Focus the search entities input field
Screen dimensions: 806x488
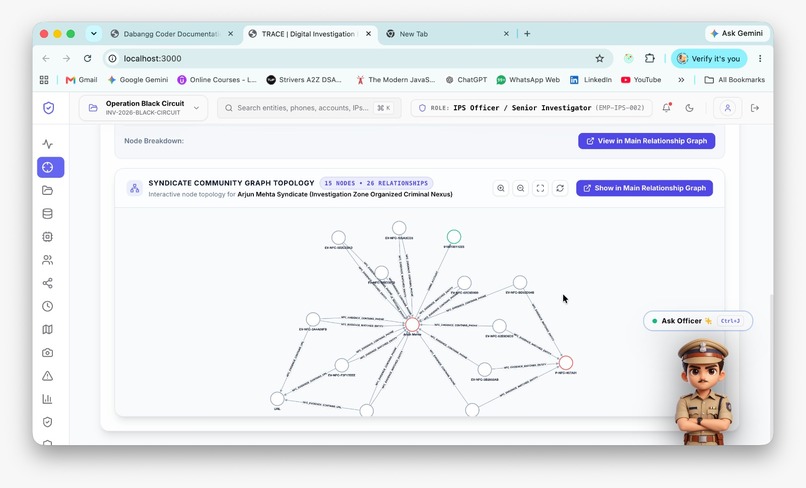[309, 108]
